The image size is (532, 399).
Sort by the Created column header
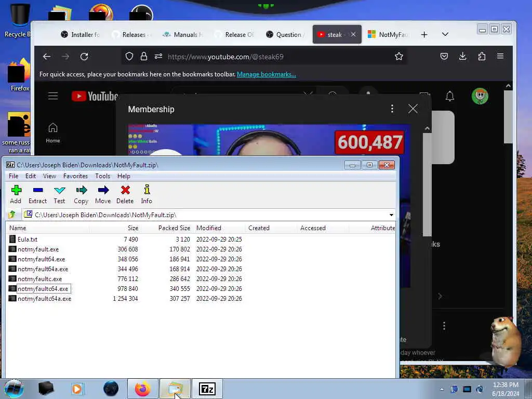pyautogui.click(x=271, y=228)
